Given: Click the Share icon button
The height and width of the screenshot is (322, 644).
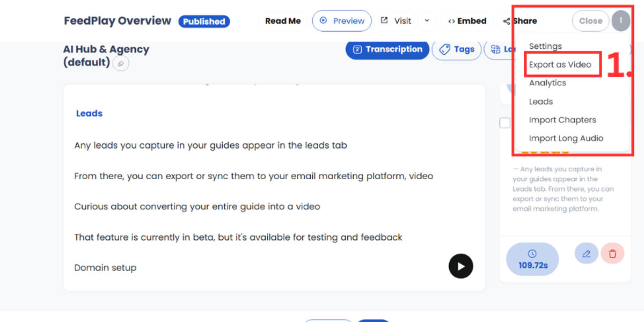Looking at the screenshot, I should (x=519, y=21).
